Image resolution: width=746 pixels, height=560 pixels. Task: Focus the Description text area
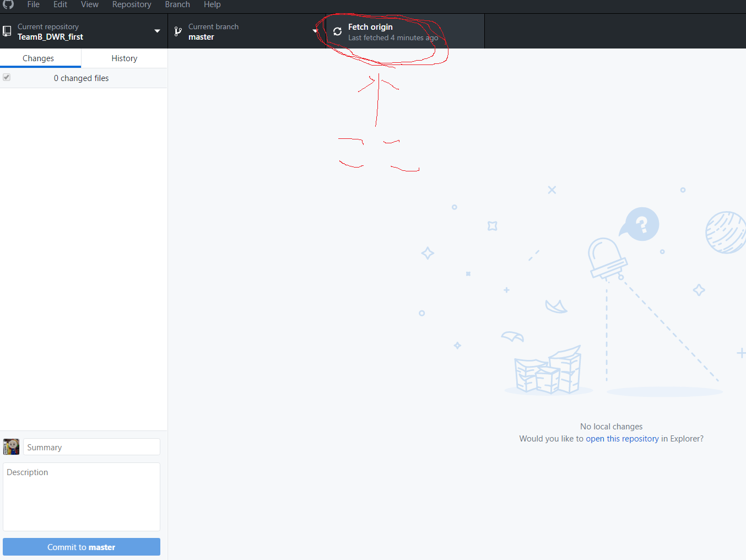point(82,497)
